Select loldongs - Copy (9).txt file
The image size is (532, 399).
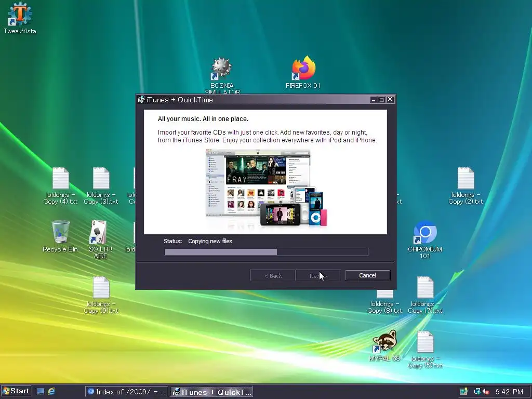101,295
